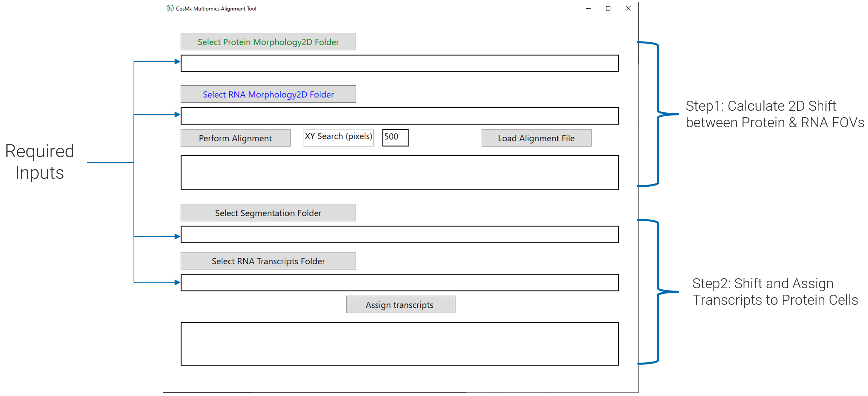Click into the RNA Morphology2D path field
This screenshot has width=868, height=396.
(x=399, y=116)
